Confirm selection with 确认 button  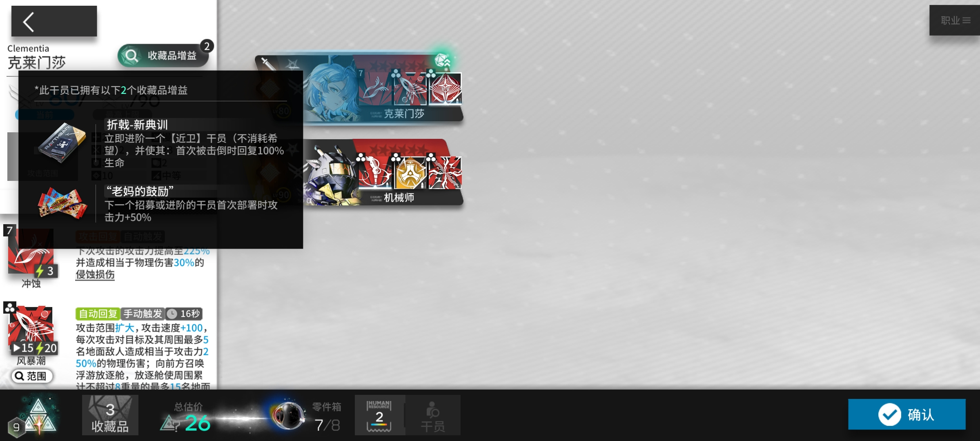[x=906, y=414]
